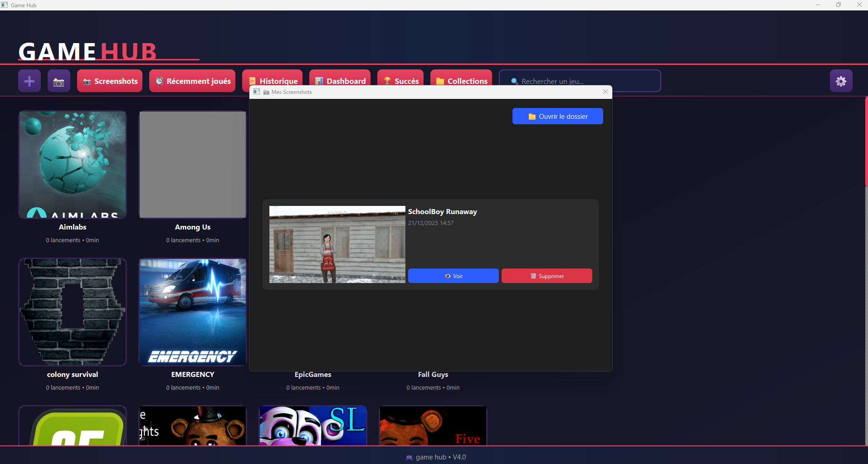Click the EMERGENCY game name label
Screen dimensions: 868x464
point(193,374)
